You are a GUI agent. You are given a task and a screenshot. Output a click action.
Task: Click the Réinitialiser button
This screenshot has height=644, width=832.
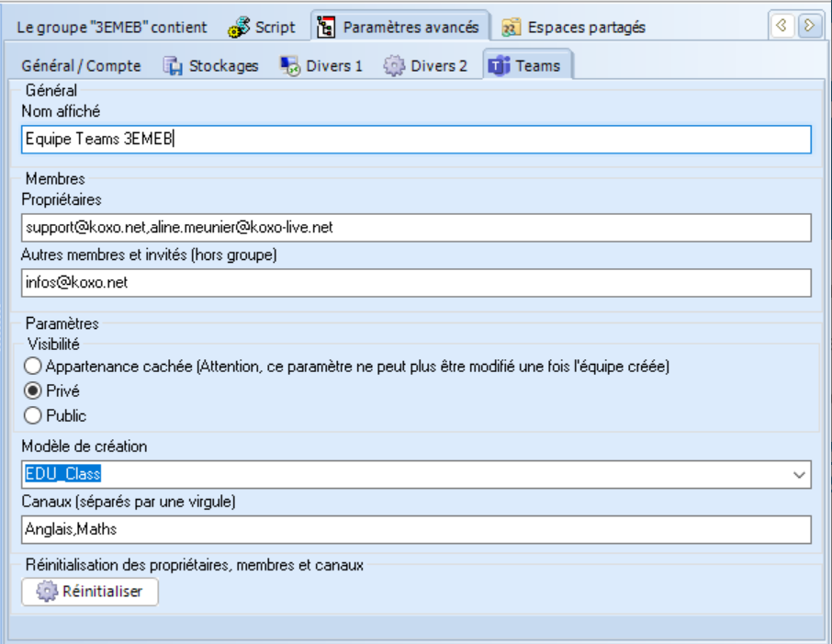coord(90,592)
